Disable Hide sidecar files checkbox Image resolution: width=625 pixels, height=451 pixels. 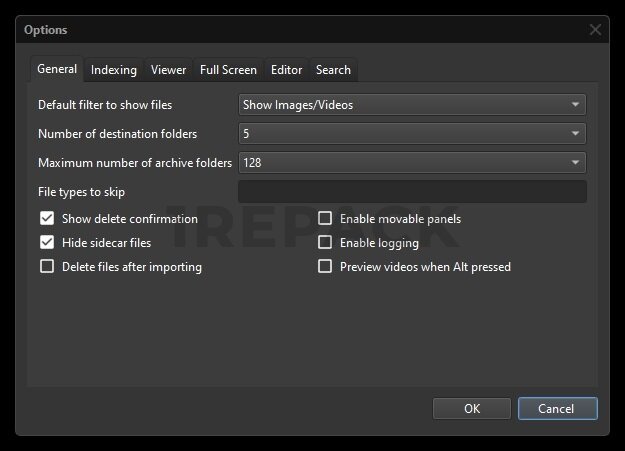(x=47, y=243)
